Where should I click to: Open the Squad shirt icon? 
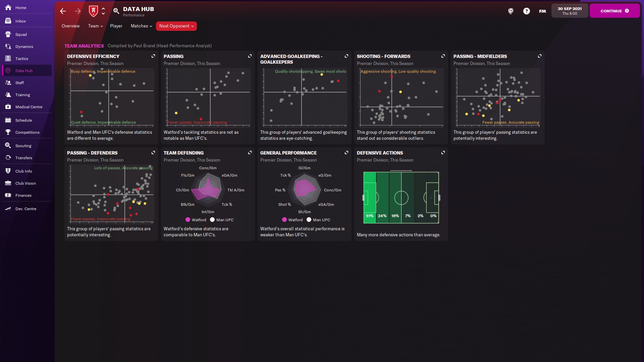tap(8, 34)
